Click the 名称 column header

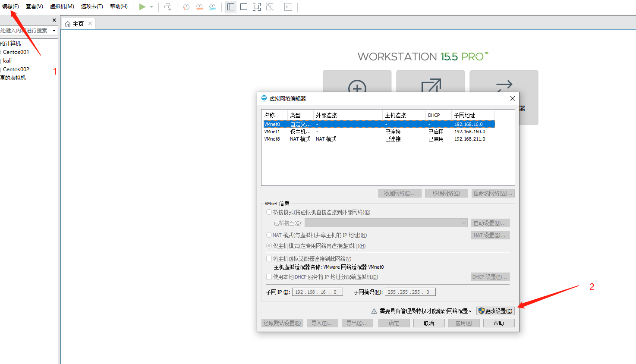[x=275, y=115]
